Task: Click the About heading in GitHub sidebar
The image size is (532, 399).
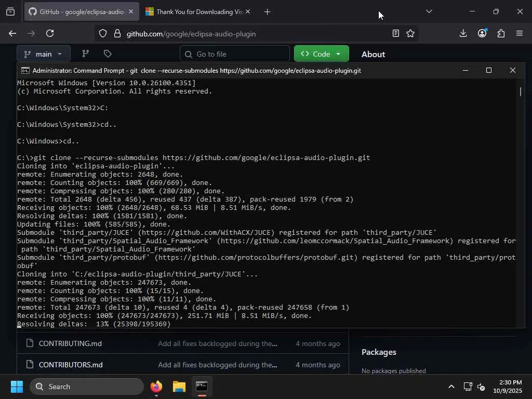Action: pos(373,54)
